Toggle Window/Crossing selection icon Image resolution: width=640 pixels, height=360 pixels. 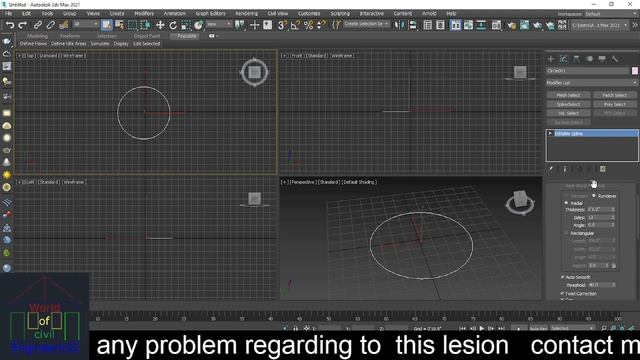pos(146,25)
